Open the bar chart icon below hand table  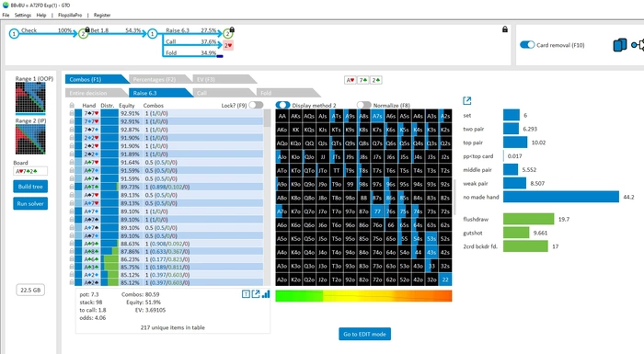click(266, 293)
